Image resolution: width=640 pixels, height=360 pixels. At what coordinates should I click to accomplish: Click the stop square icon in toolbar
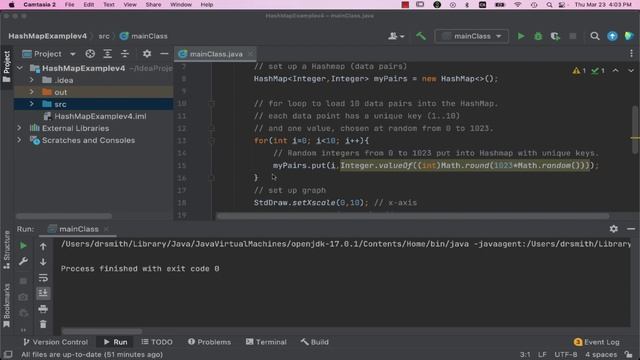coord(573,36)
